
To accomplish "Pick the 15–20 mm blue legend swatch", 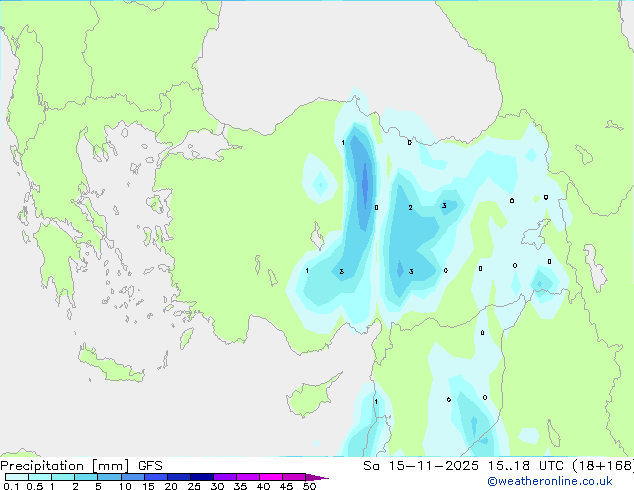I will [155, 477].
